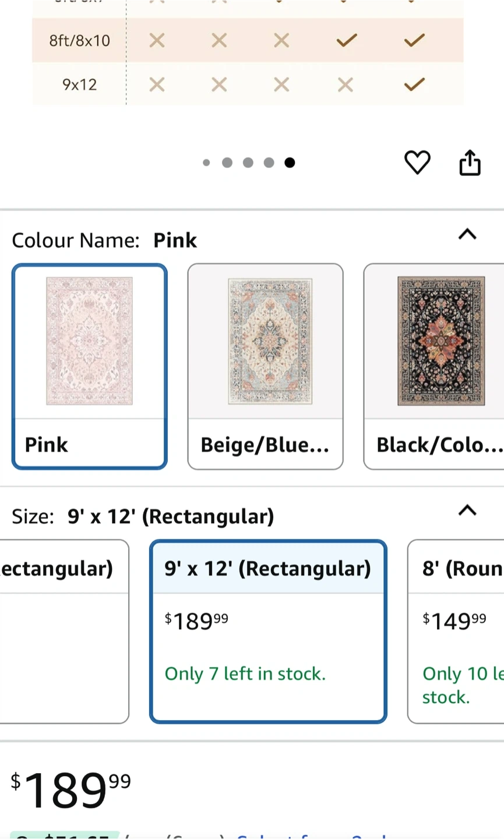Viewport: 504px width, 839px height.
Task: Tap the "Only 7 left in stock" text
Action: pos(245,674)
